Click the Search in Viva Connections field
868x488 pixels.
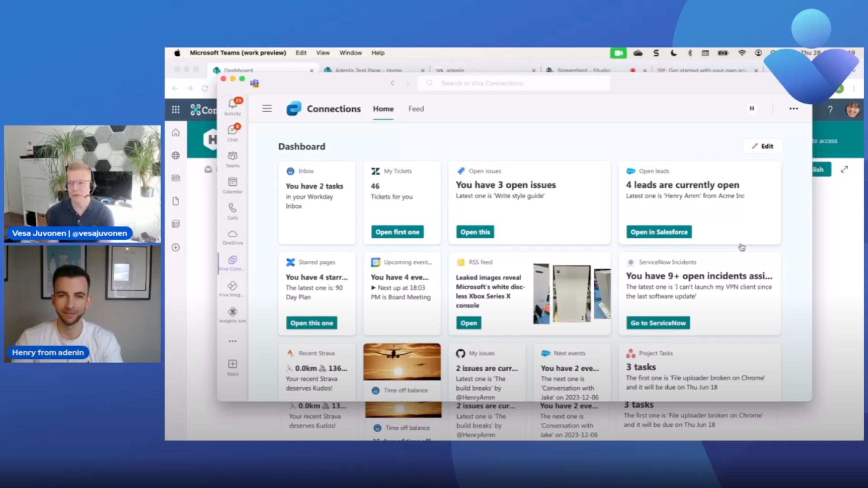pos(514,83)
